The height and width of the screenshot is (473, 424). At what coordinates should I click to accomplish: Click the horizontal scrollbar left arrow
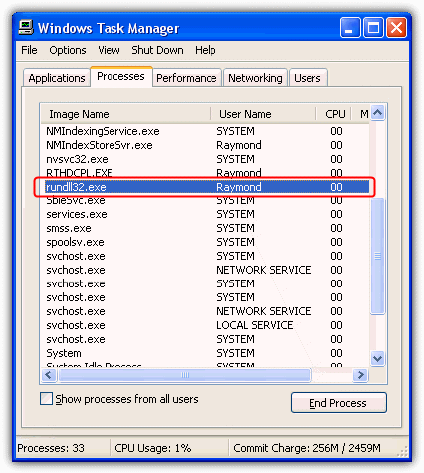coord(49,375)
